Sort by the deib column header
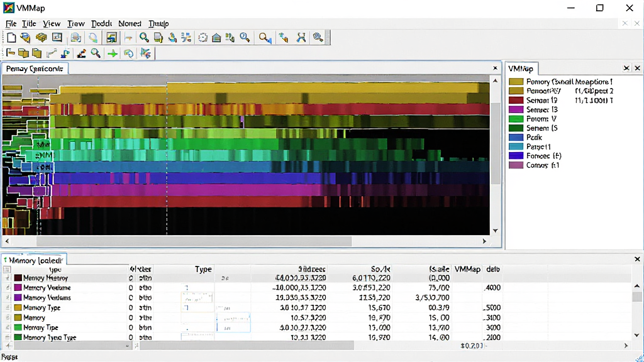644x362 pixels. (493, 269)
